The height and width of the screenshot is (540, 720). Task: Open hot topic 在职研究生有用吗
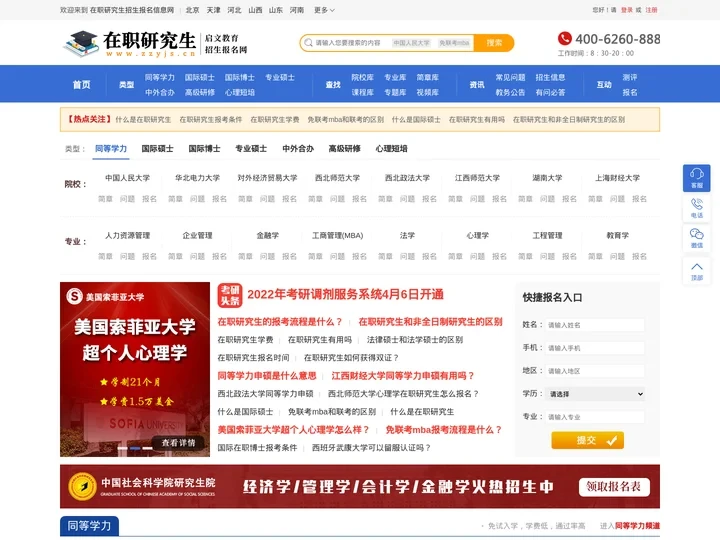(477, 119)
